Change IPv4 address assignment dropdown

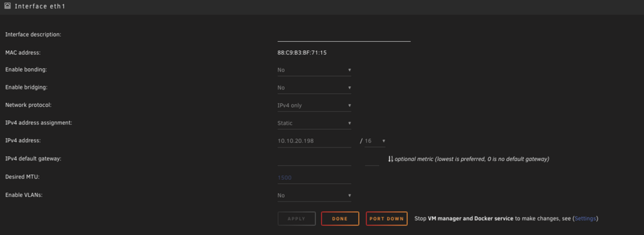(314, 123)
